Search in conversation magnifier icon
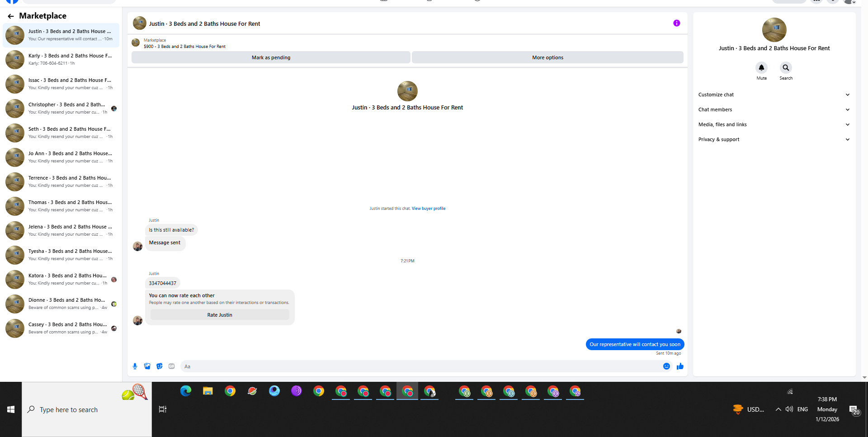This screenshot has width=868, height=437. click(786, 68)
